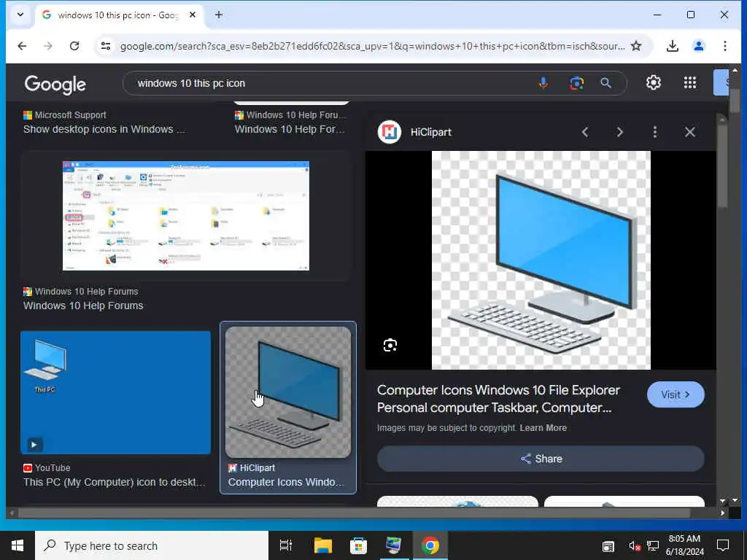Open 'This PC (My Computer) icon' YouTube link

[115, 482]
